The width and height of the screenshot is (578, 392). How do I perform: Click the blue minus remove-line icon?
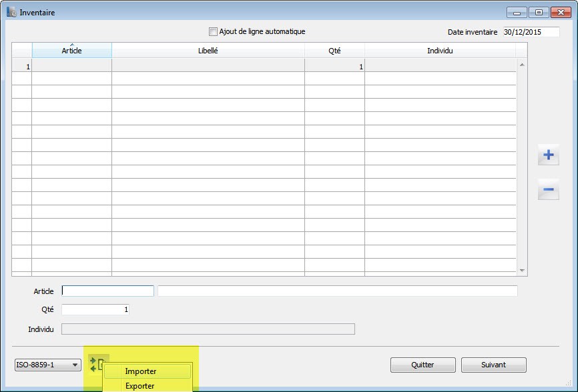pos(549,190)
